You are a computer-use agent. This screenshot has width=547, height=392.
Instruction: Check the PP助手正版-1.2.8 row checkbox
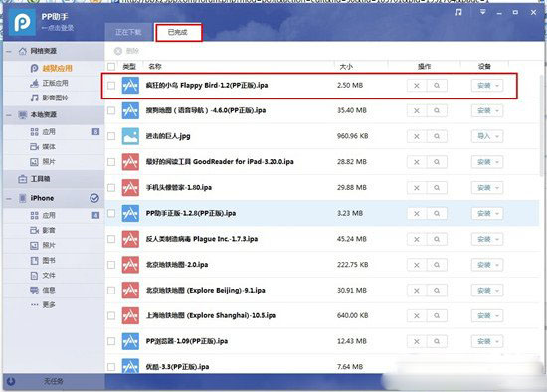coord(111,213)
